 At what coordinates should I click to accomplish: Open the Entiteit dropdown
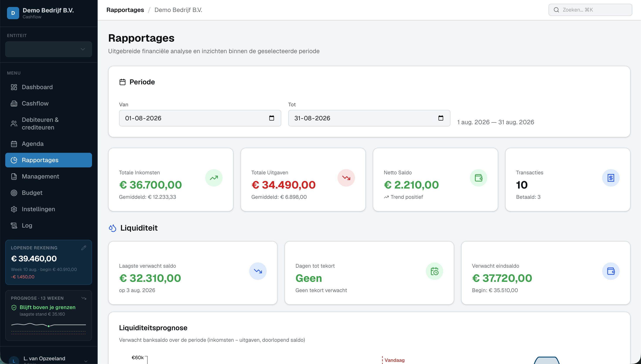(x=48, y=49)
